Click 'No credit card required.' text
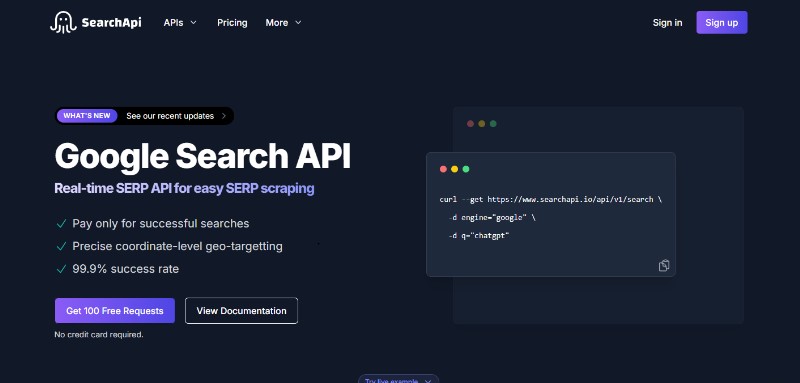 [x=99, y=335]
